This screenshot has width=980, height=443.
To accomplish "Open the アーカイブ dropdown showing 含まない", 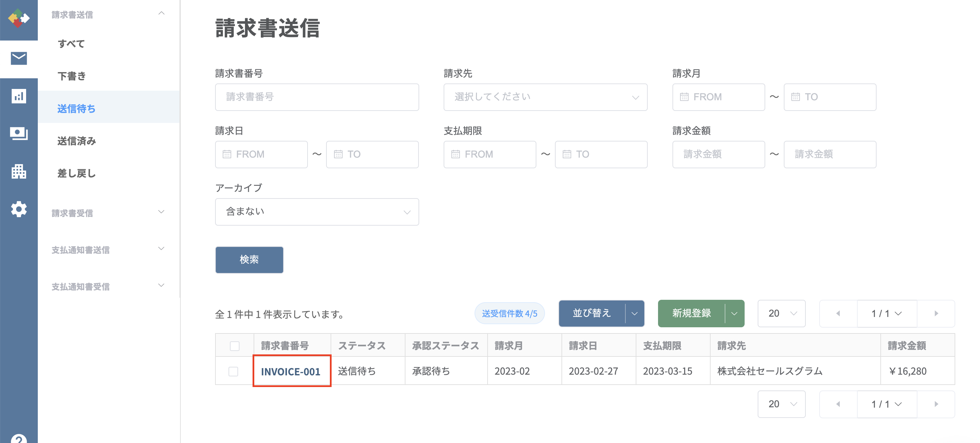I will coord(317,212).
